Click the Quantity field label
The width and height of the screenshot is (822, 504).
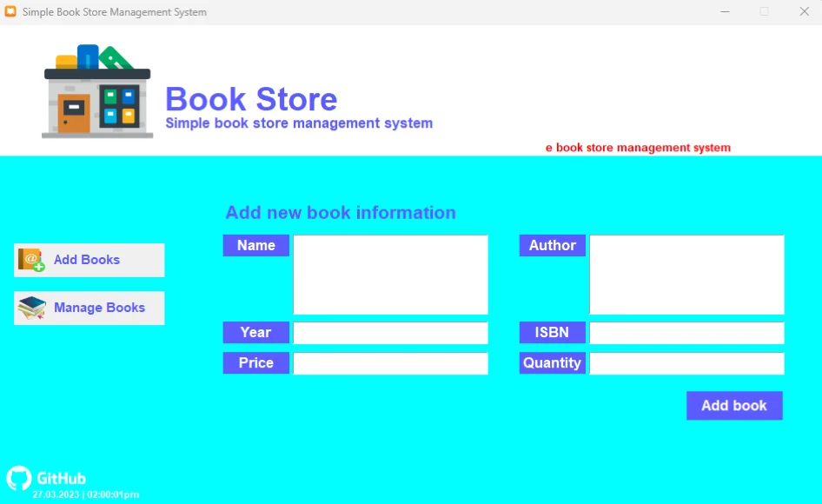point(553,363)
